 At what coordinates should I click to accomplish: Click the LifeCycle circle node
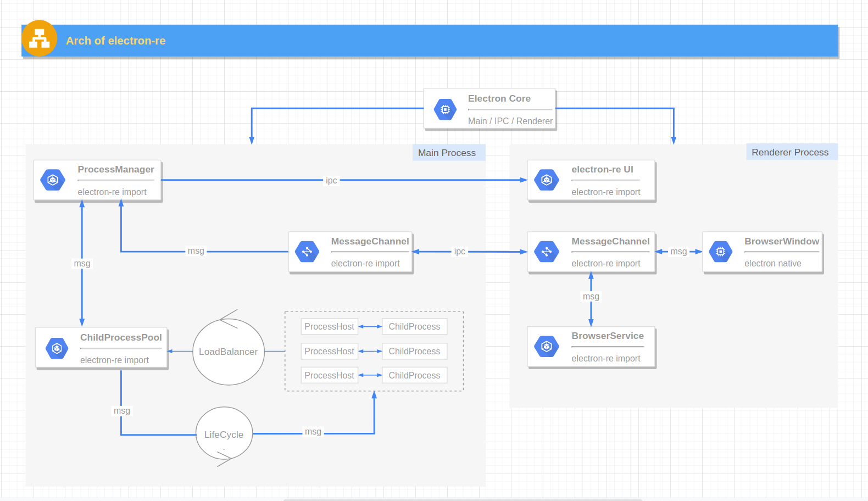tap(224, 434)
